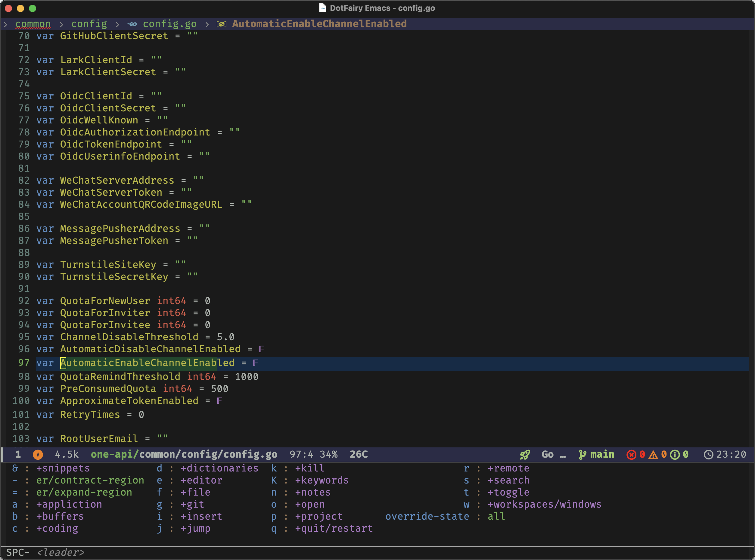
Task: Toggle the false value on AutomaticEnableChannelEnabled line
Action: click(255, 363)
